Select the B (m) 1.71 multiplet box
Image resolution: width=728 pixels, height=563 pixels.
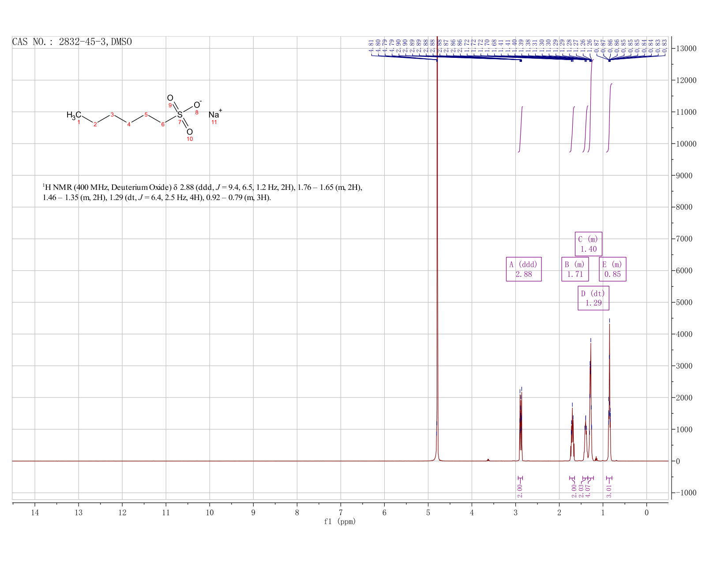pos(575,269)
